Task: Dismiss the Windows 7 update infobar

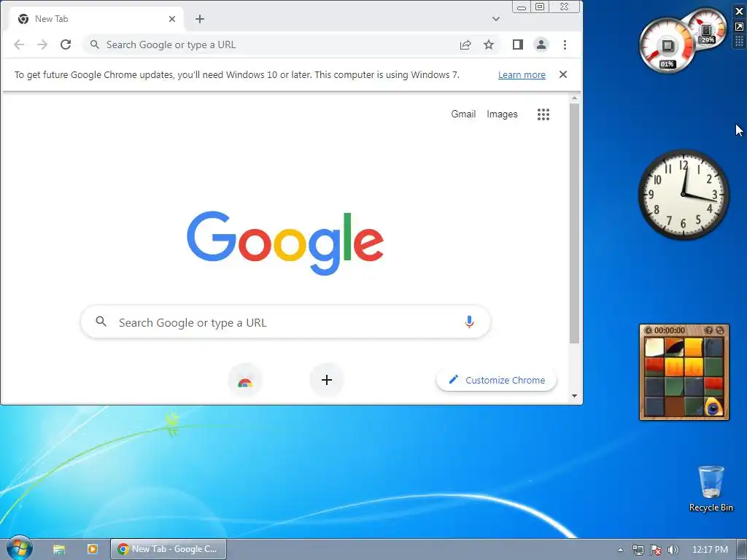Action: [x=563, y=74]
